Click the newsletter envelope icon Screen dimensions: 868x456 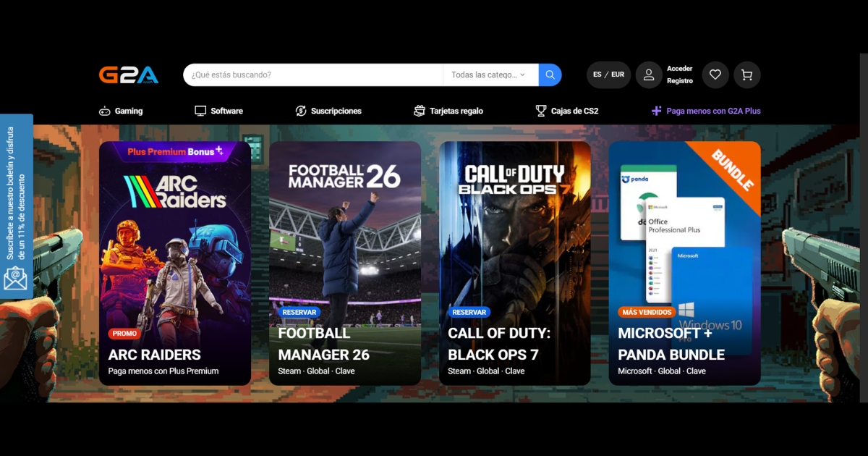(x=15, y=277)
